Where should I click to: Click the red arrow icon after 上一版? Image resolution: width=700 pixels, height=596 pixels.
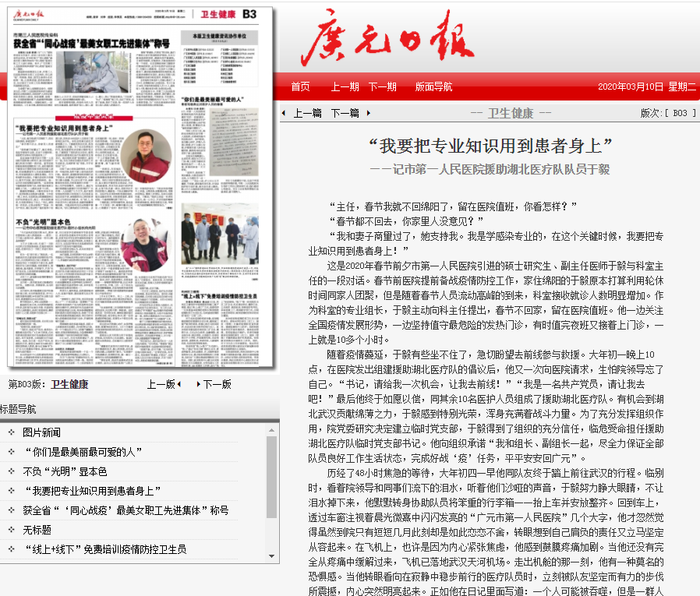[x=179, y=384]
